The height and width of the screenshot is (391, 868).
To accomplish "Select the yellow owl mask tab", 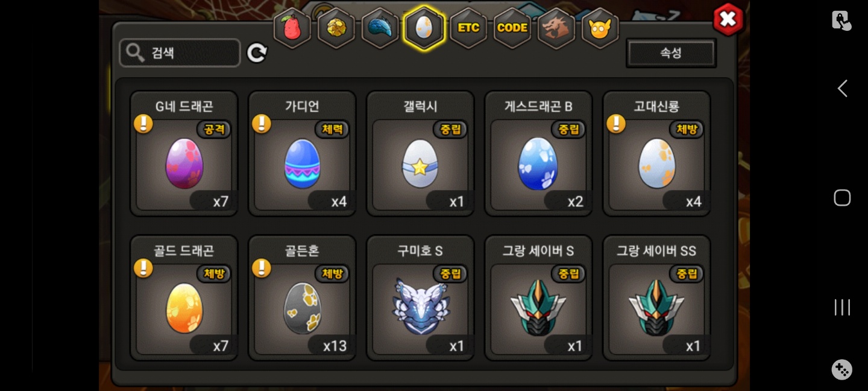I will [x=600, y=28].
